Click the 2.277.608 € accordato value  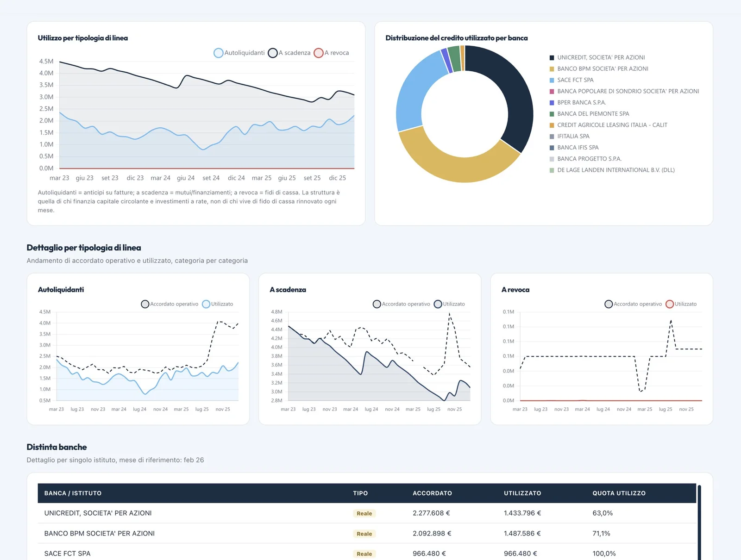431,513
